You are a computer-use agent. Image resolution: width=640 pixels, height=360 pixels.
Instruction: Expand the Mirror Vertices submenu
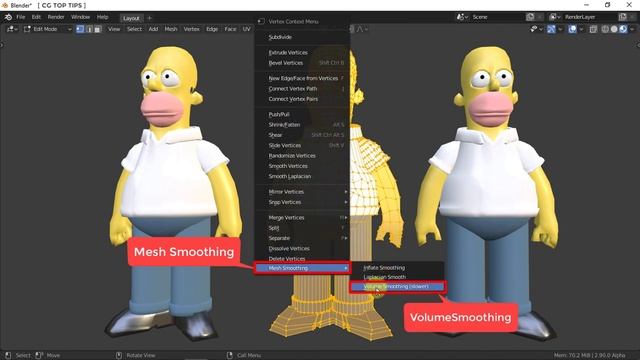(x=302, y=192)
